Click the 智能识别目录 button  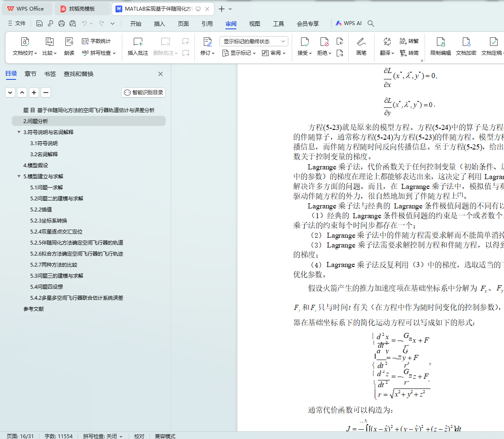coord(144,93)
